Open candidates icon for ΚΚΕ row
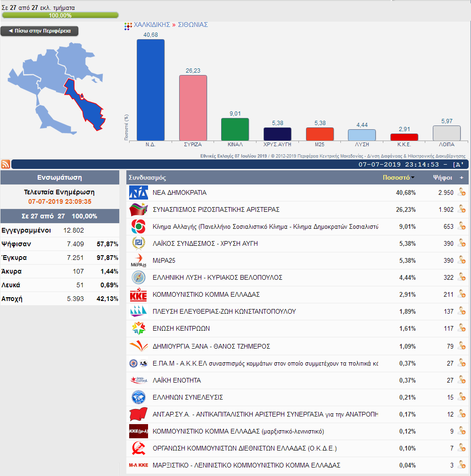The height and width of the screenshot is (476, 471). 462,294
